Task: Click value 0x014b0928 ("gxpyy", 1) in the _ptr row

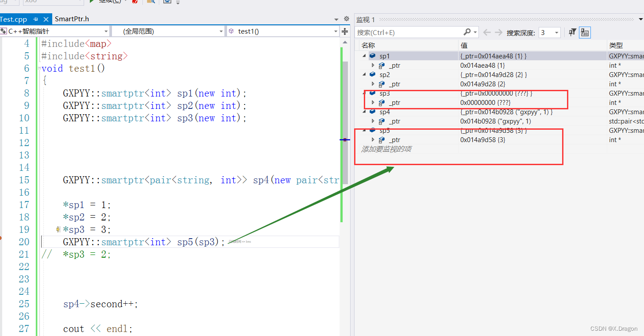Action: (496, 121)
